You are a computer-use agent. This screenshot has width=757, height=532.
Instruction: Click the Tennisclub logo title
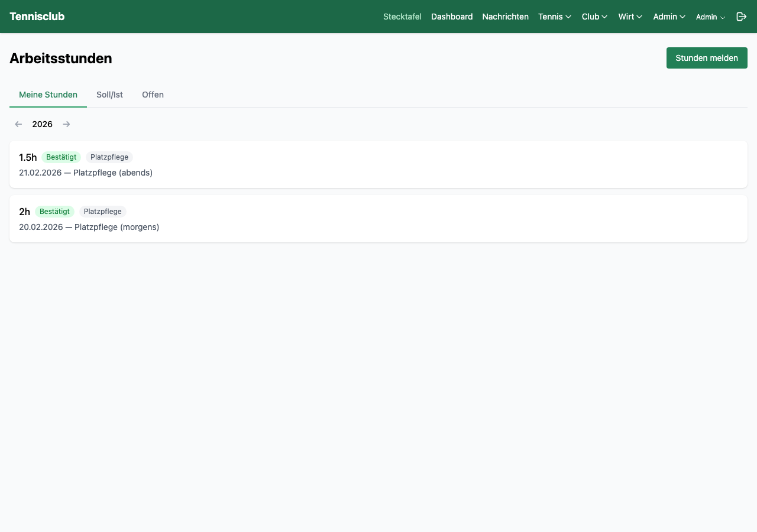coord(37,17)
